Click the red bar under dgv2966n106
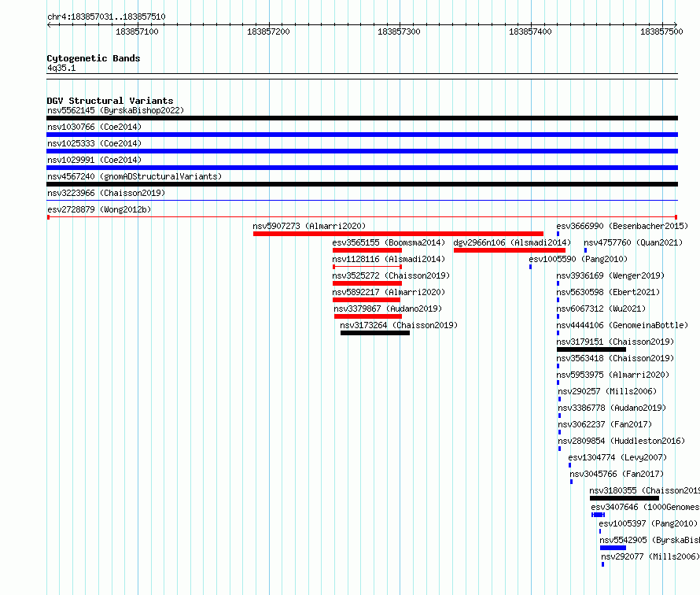Screen dimensions: 700x595 click(x=510, y=250)
